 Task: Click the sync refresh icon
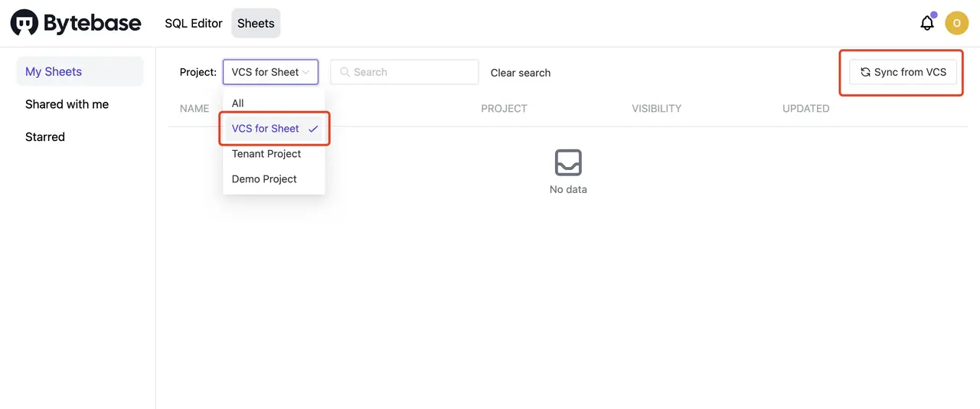coord(865,72)
